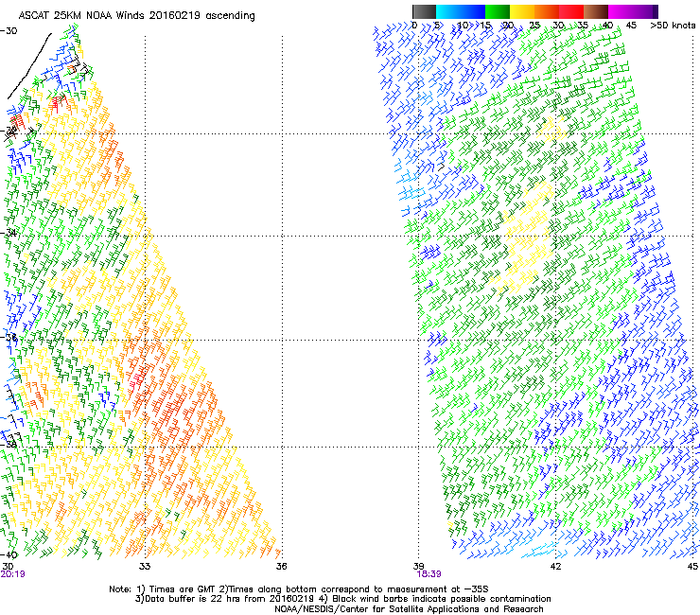Click the '45' longitude label at the bottom right
This screenshot has width=700, height=615.
pos(692,567)
